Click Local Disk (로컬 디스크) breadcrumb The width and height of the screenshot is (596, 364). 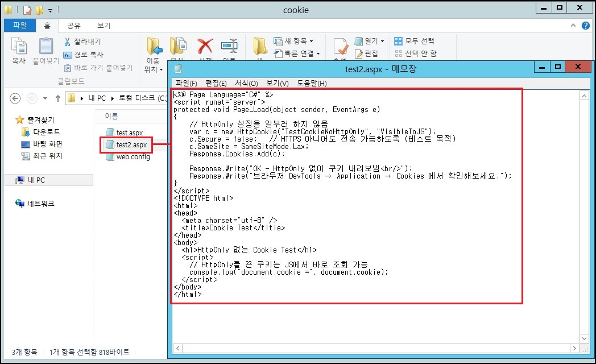coord(143,98)
